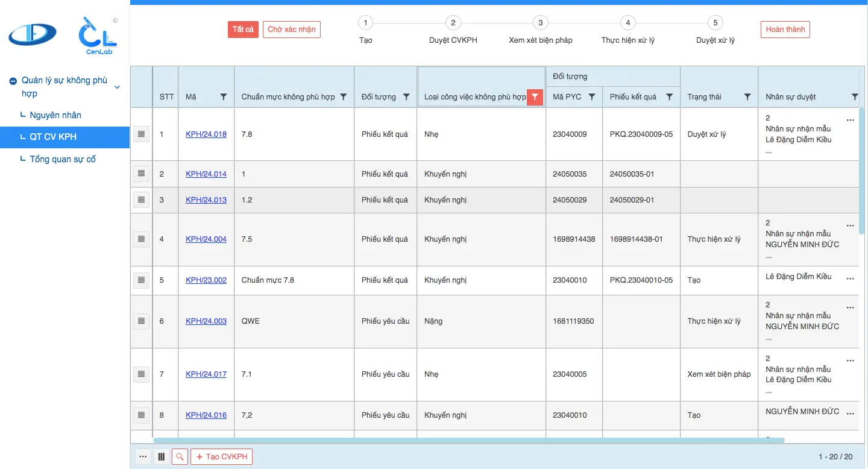Open row menu icon for KPH/24.018
868x469 pixels.
pyautogui.click(x=141, y=134)
